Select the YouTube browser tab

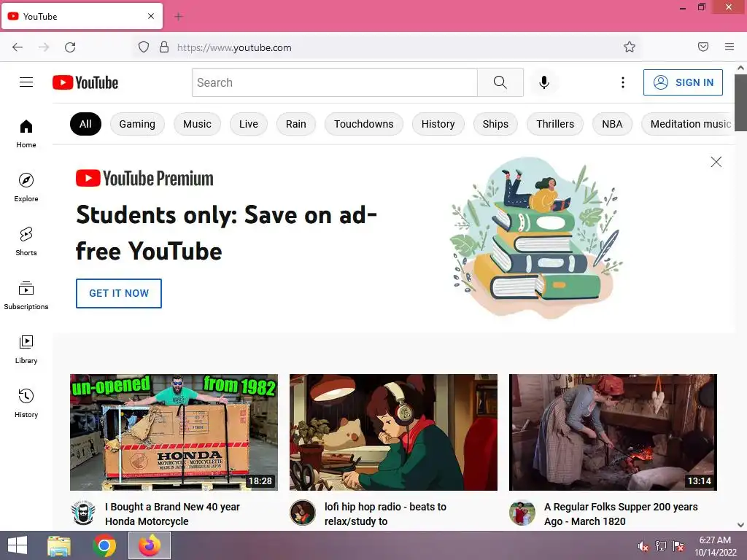pyautogui.click(x=82, y=17)
